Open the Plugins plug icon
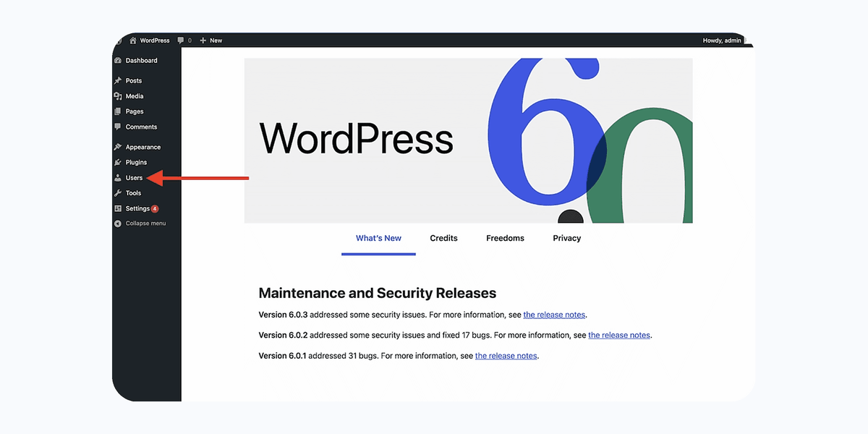Image resolution: width=868 pixels, height=434 pixels. pos(118,162)
